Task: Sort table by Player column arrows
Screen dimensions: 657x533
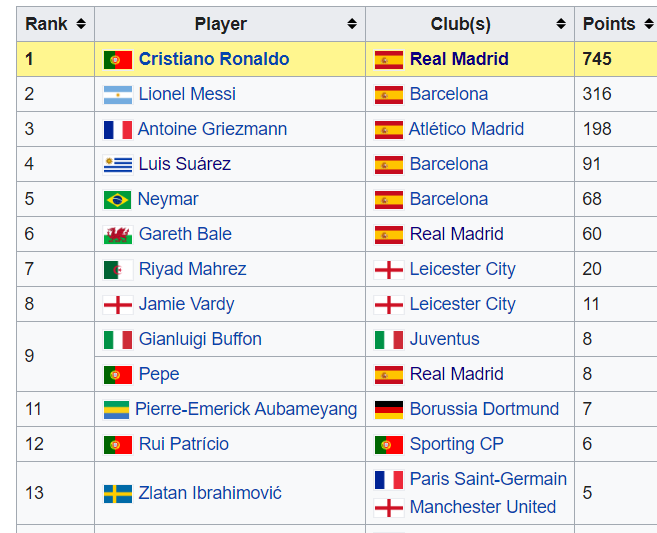Action: 352,24
